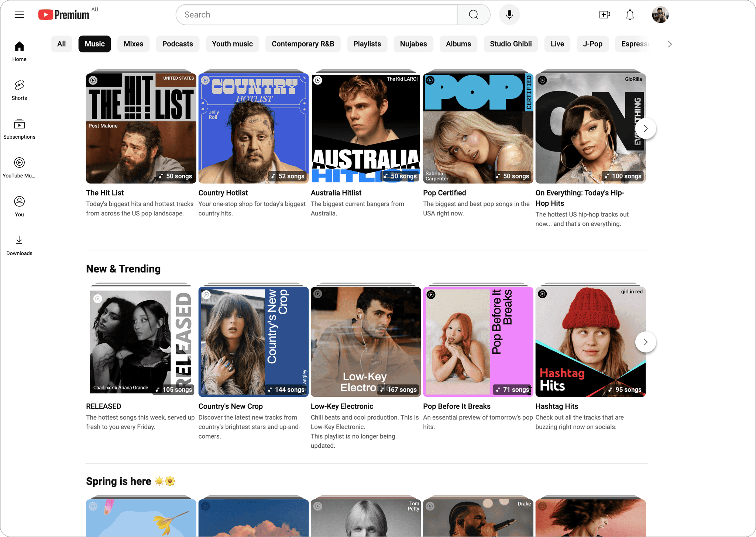The image size is (756, 537).
Task: Open the notifications bell
Action: 630,15
